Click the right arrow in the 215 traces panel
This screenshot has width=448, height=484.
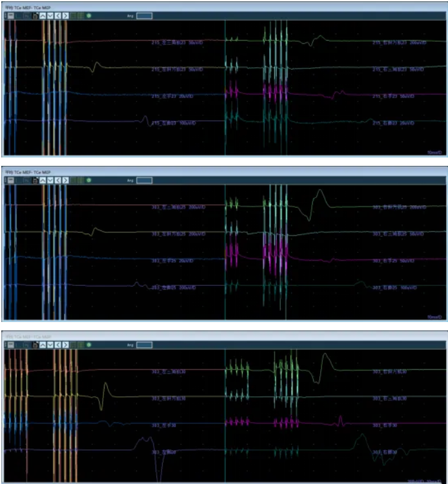click(65, 15)
